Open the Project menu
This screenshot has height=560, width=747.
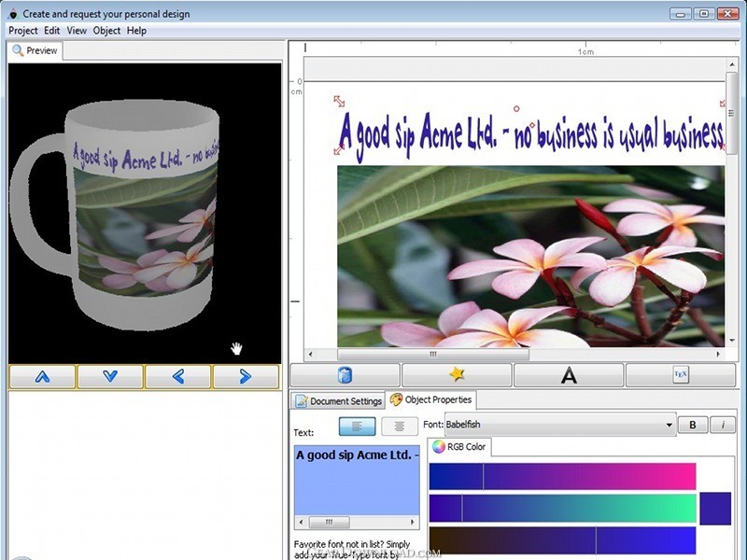pos(22,31)
